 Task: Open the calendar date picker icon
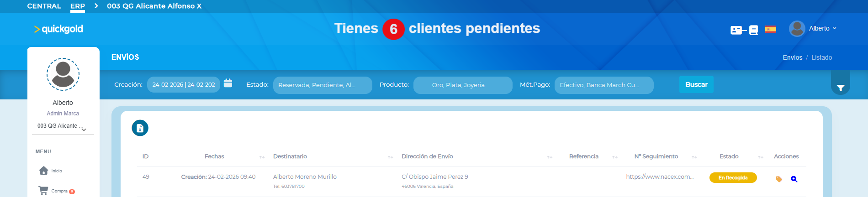coord(228,83)
